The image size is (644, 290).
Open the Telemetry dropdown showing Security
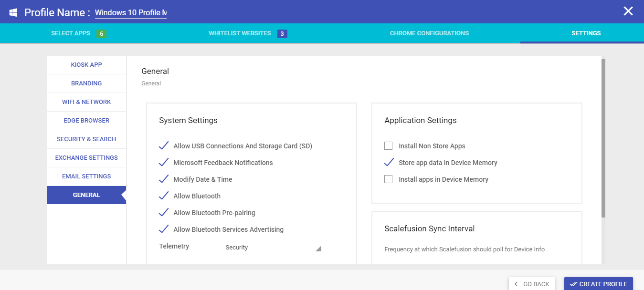pyautogui.click(x=273, y=248)
